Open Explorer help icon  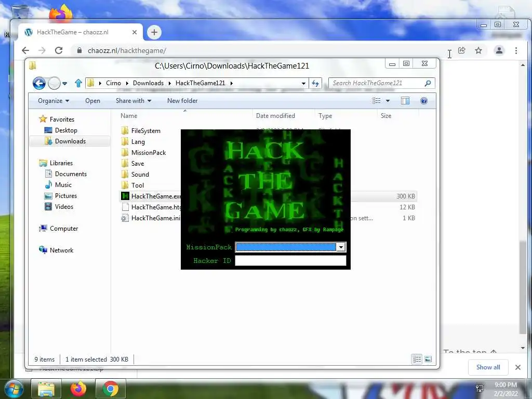(424, 101)
